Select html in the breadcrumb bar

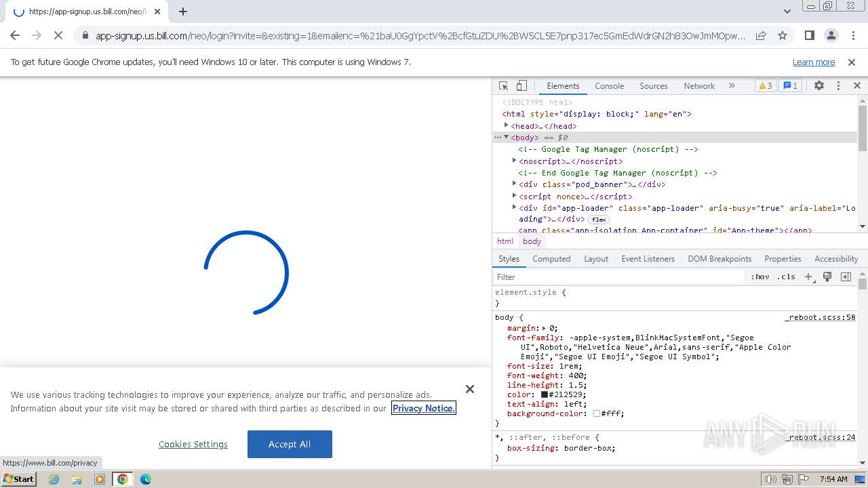pos(505,241)
